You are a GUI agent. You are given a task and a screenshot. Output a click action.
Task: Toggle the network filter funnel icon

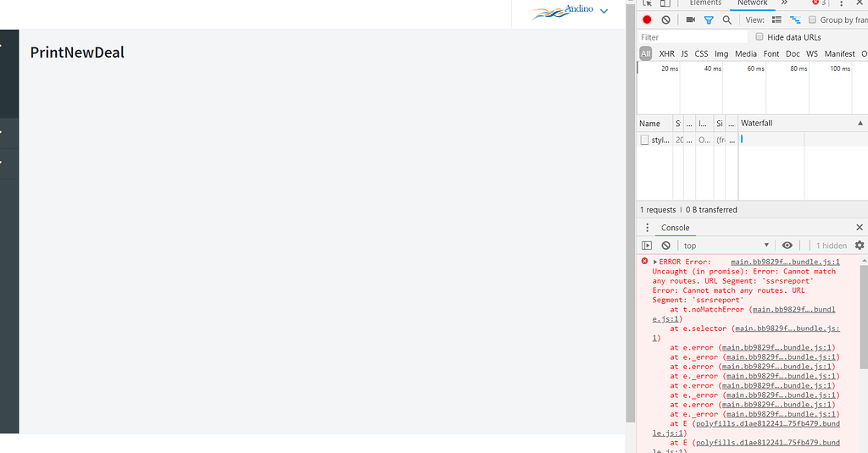pyautogui.click(x=709, y=20)
